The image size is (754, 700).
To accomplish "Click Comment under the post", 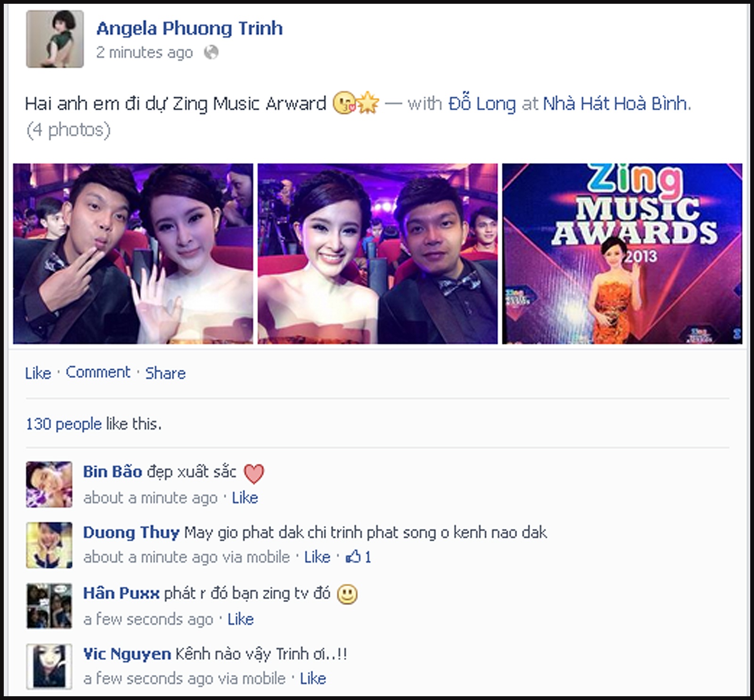I will tap(98, 372).
